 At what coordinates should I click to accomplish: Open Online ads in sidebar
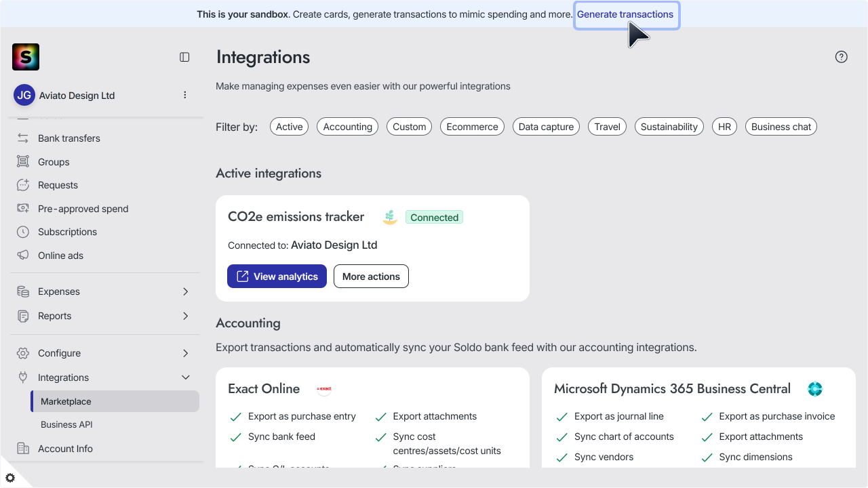pos(60,256)
